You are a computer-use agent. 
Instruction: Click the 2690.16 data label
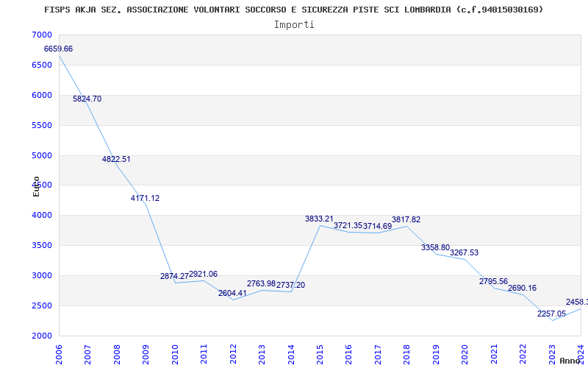pos(523,288)
